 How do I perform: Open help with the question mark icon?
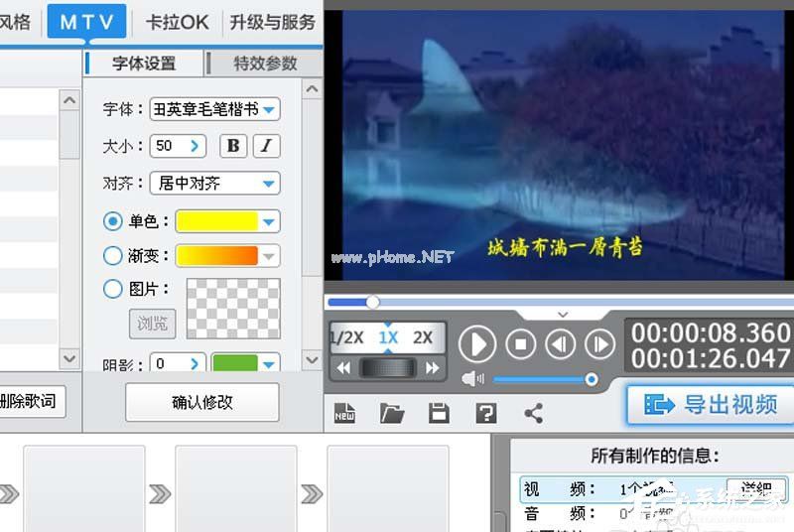coord(486,413)
